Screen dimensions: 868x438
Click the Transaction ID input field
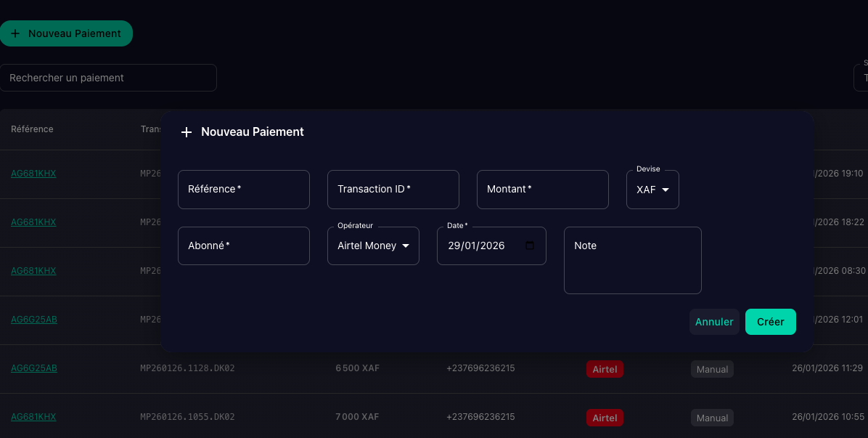(393, 189)
